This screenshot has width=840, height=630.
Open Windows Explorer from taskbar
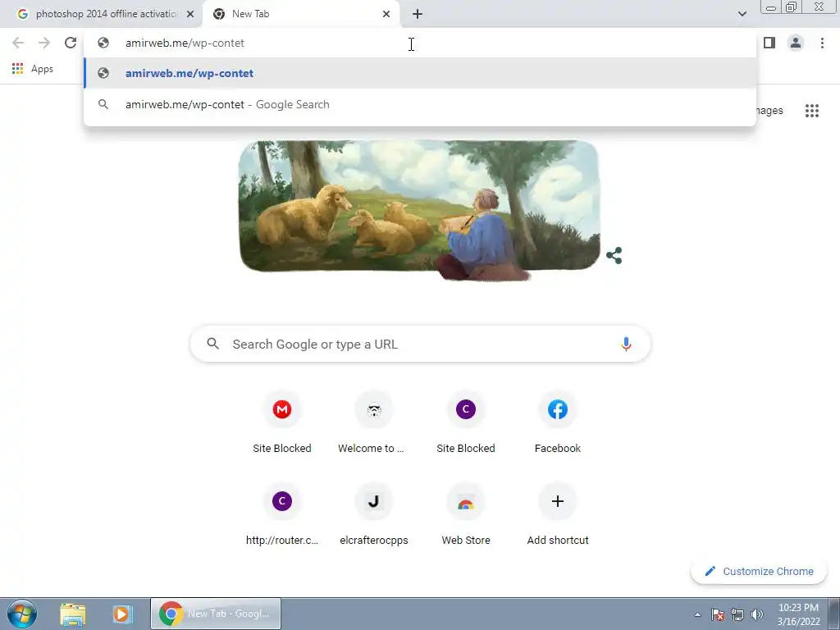pos(73,614)
